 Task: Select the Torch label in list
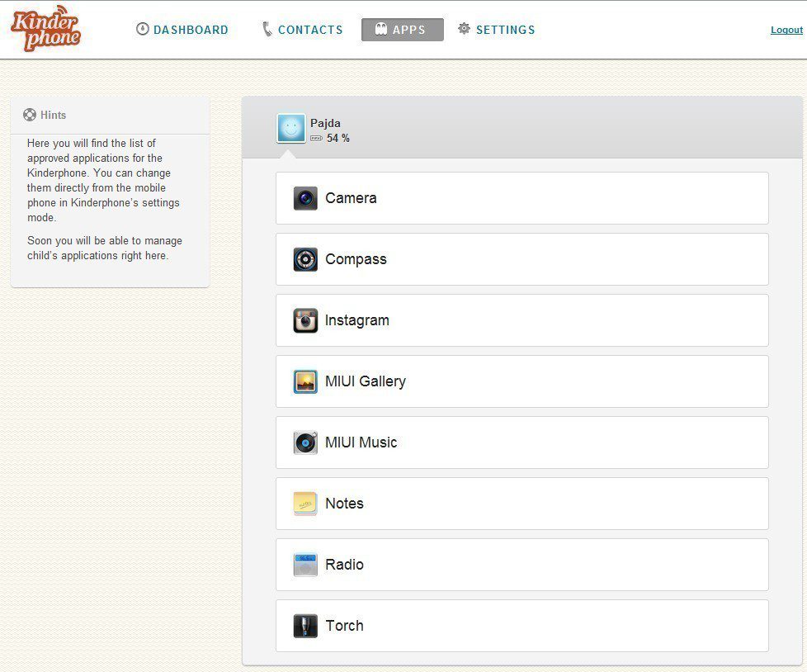pyautogui.click(x=344, y=626)
